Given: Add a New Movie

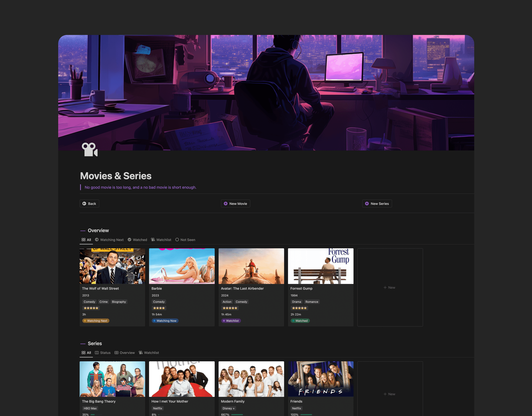Looking at the screenshot, I should tap(235, 204).
